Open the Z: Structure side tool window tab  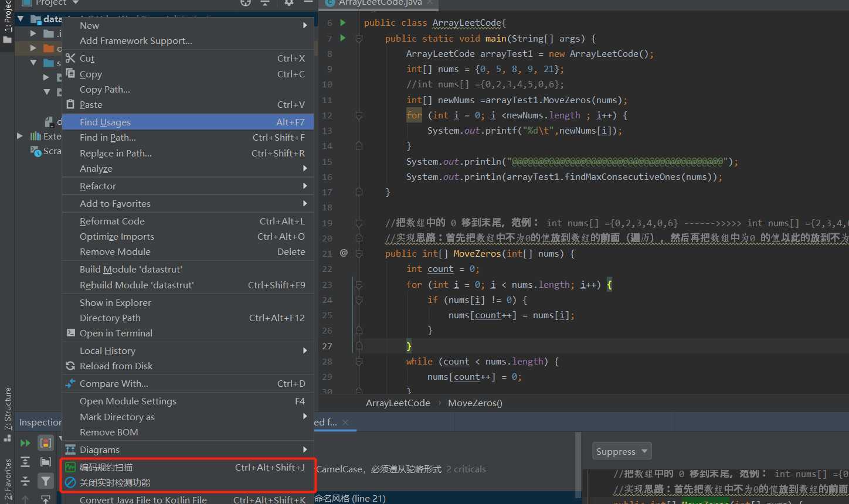(x=7, y=414)
